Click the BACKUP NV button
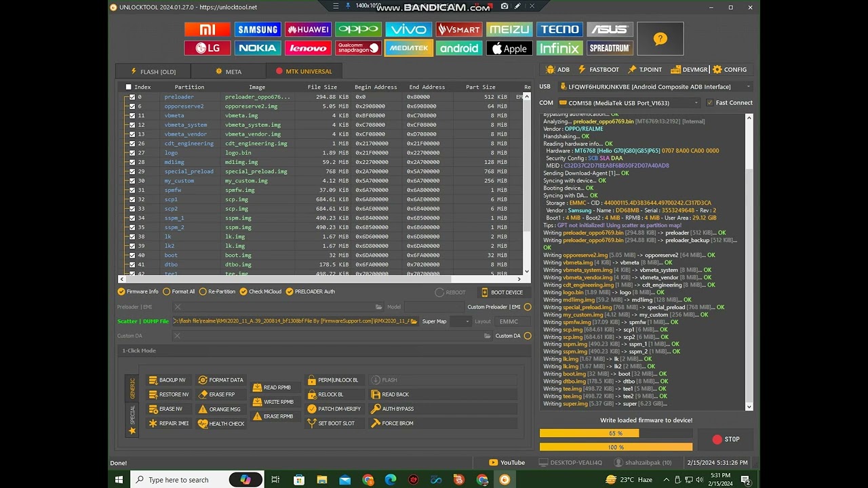Image resolution: width=868 pixels, height=488 pixels. click(167, 380)
